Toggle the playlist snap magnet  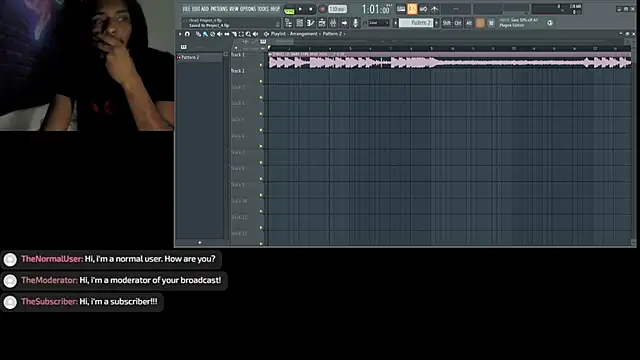187,34
